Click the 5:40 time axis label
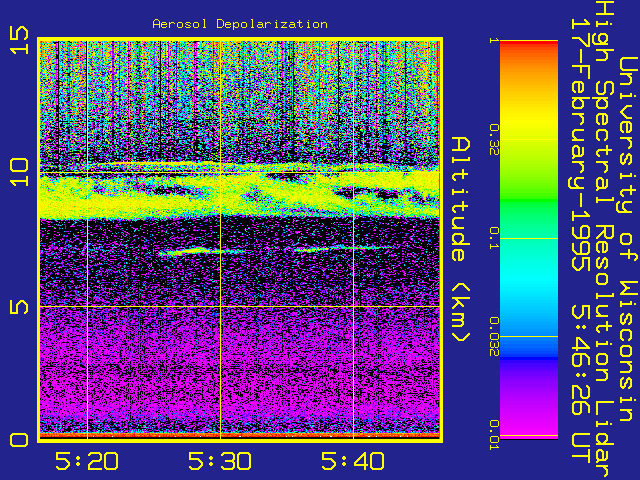The height and width of the screenshot is (480, 640). click(353, 461)
